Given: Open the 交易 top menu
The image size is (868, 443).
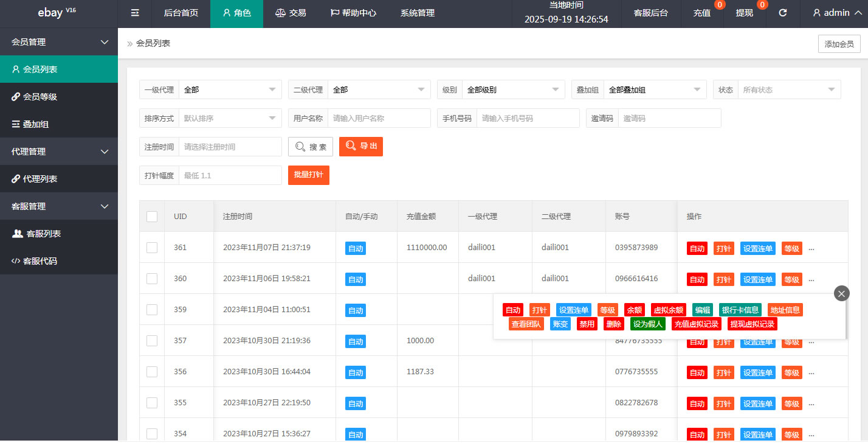Looking at the screenshot, I should click(291, 13).
